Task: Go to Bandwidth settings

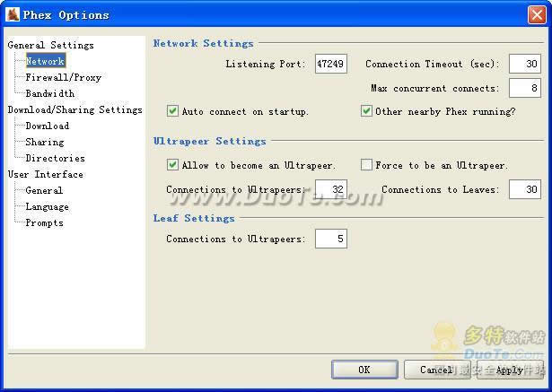Action: [x=49, y=93]
